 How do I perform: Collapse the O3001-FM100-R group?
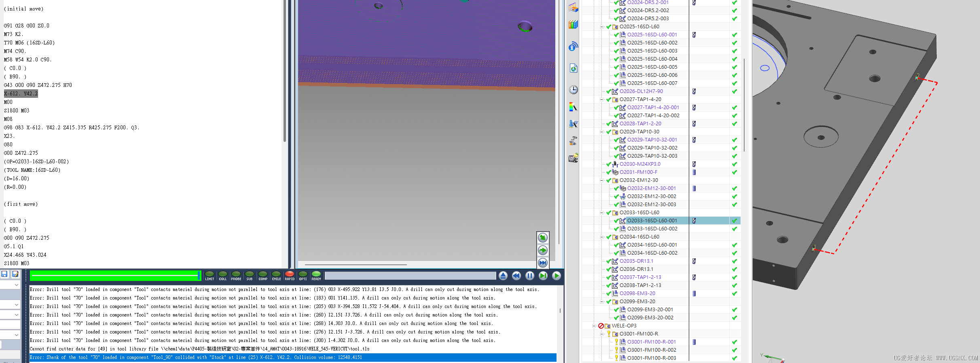tap(601, 334)
